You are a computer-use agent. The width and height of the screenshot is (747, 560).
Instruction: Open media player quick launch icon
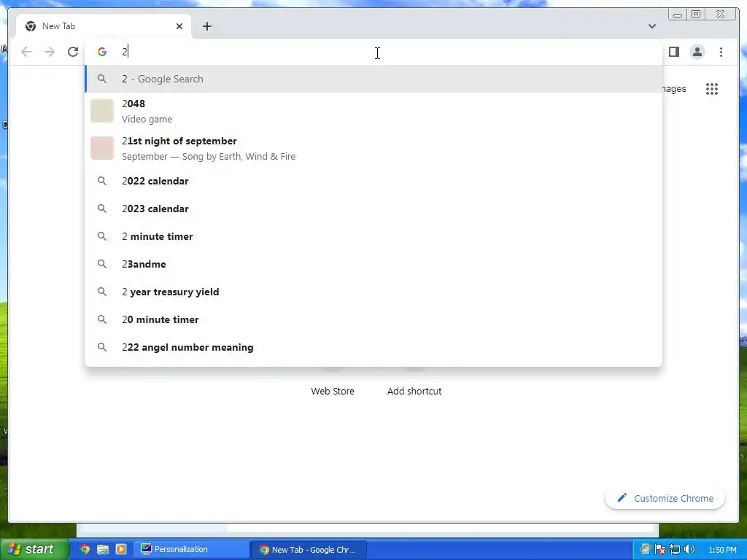pyautogui.click(x=121, y=549)
